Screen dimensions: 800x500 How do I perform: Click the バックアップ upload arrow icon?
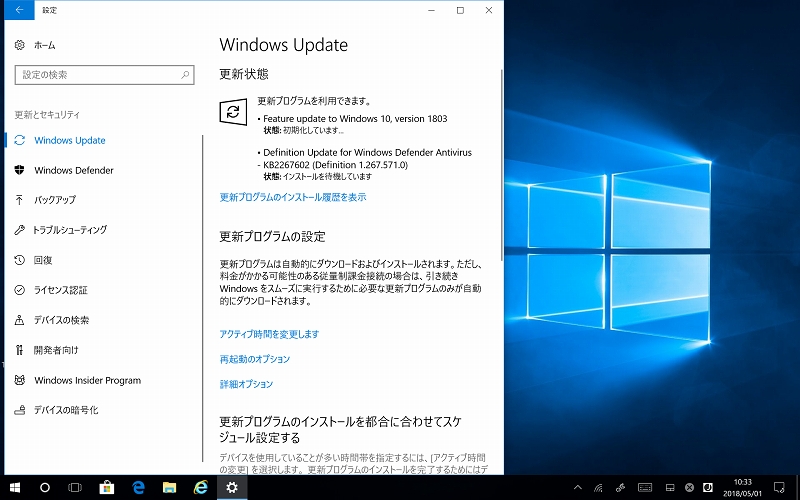tap(19, 199)
